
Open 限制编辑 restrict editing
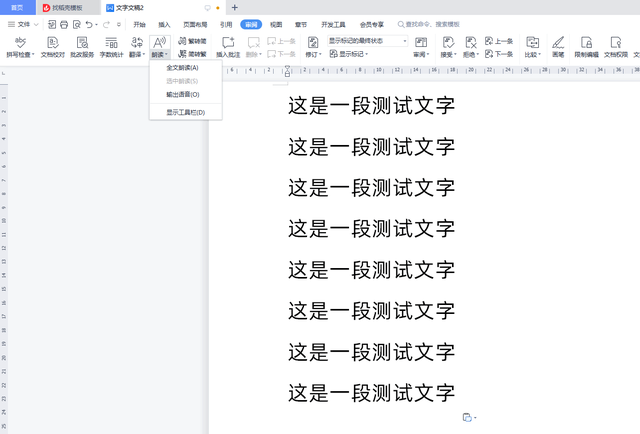tap(587, 47)
